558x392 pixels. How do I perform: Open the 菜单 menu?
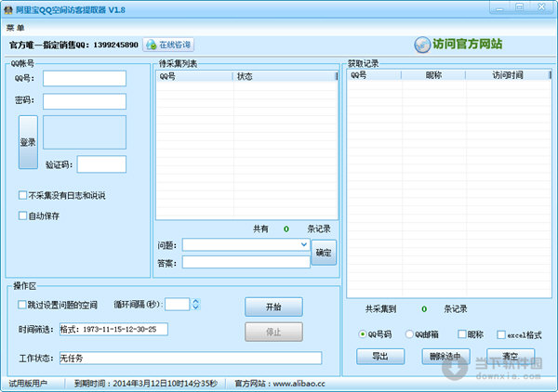(16, 27)
